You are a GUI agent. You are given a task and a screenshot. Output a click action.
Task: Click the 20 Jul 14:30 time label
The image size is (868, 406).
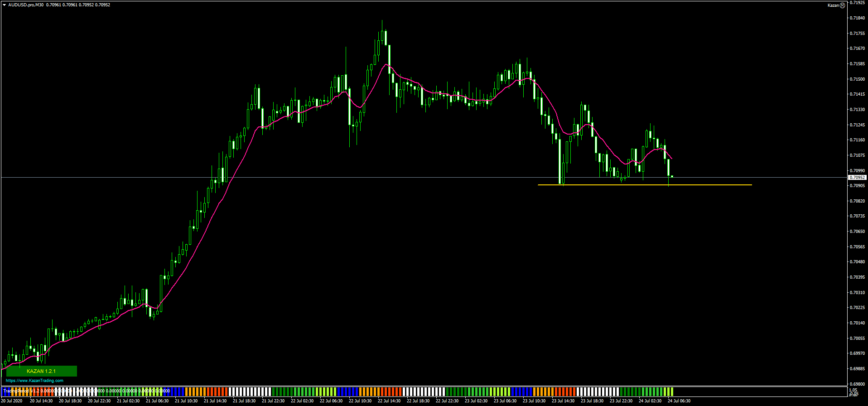pyautogui.click(x=41, y=401)
